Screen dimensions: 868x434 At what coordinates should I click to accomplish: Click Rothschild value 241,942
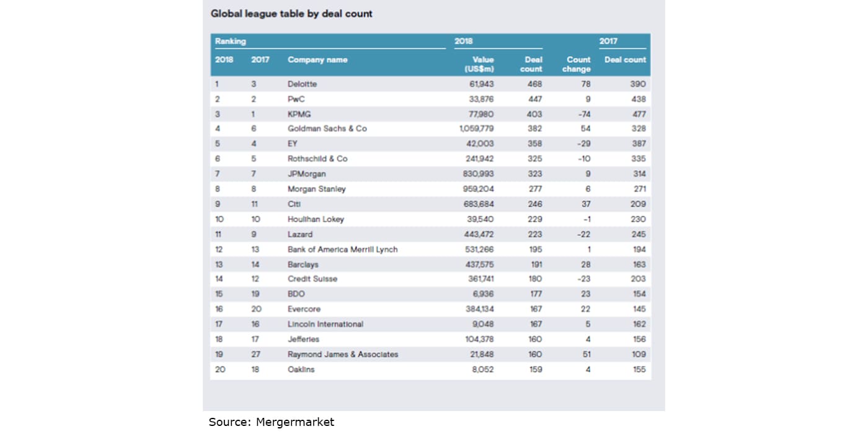click(x=479, y=159)
